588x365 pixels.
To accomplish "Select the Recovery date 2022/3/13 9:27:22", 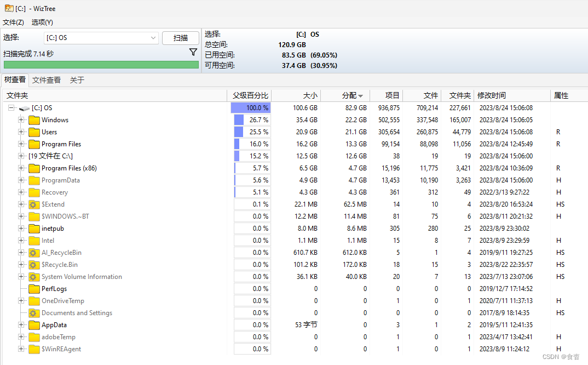I will pos(504,192).
